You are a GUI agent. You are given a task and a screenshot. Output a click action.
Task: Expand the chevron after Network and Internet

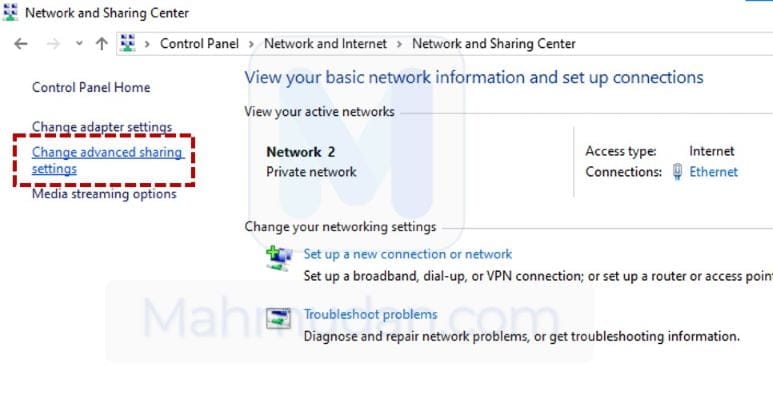pos(399,44)
